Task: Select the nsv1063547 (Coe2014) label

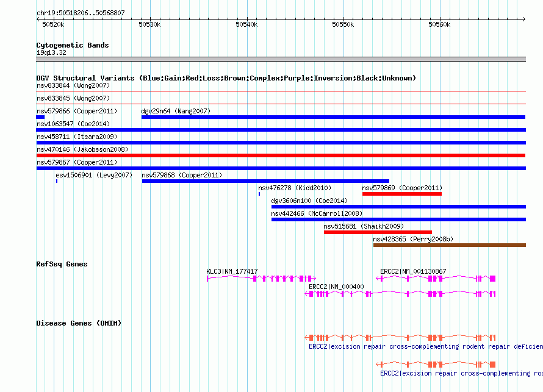Action: pos(73,124)
